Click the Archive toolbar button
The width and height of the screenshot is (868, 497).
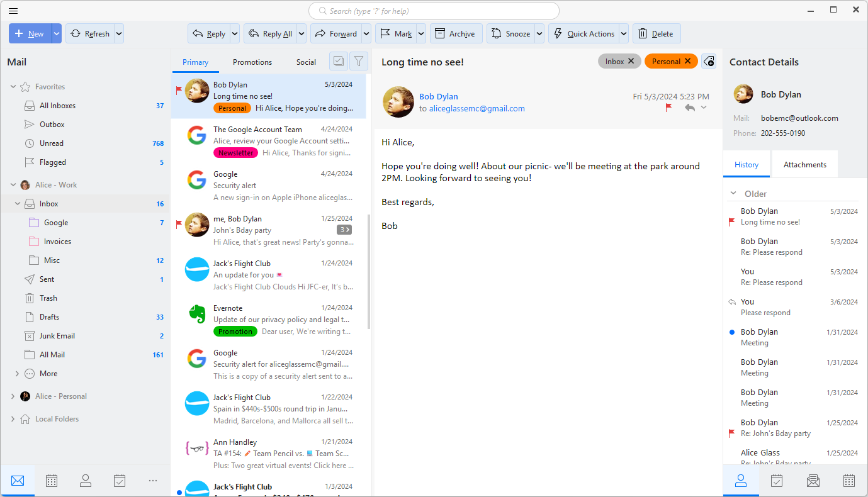point(456,34)
